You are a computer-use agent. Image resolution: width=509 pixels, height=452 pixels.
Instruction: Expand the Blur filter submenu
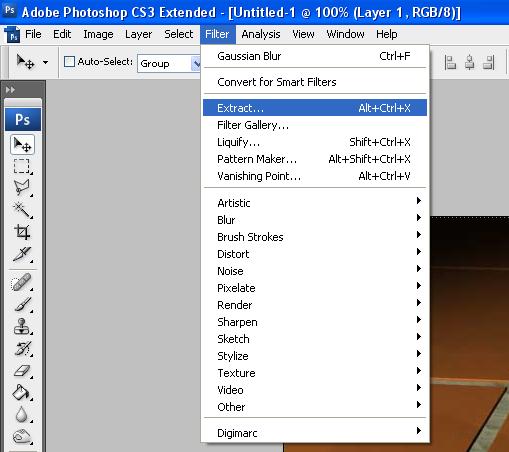tap(315, 220)
